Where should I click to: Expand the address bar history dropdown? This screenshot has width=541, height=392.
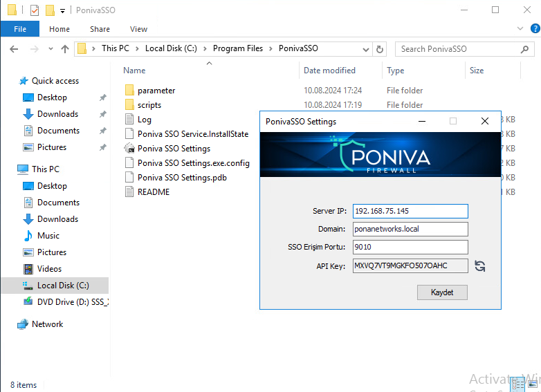coord(366,49)
